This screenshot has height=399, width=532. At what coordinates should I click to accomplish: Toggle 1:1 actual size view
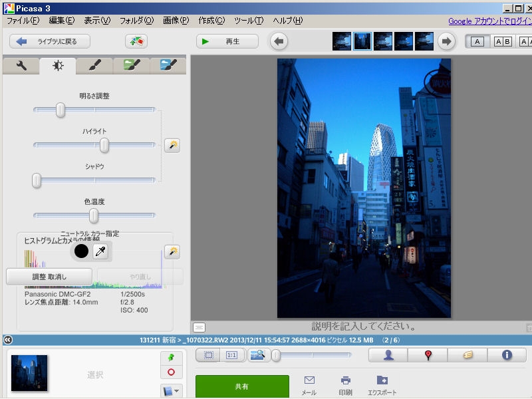pos(231,355)
